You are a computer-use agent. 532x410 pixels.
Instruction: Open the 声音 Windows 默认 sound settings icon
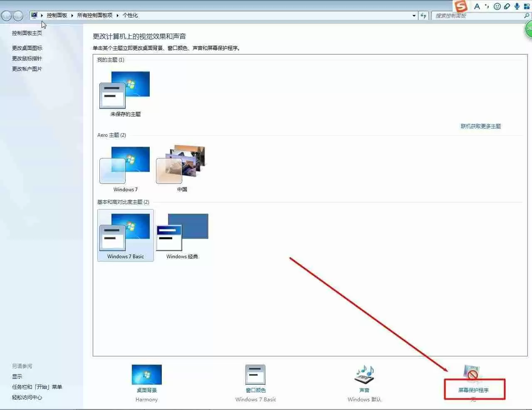(364, 374)
